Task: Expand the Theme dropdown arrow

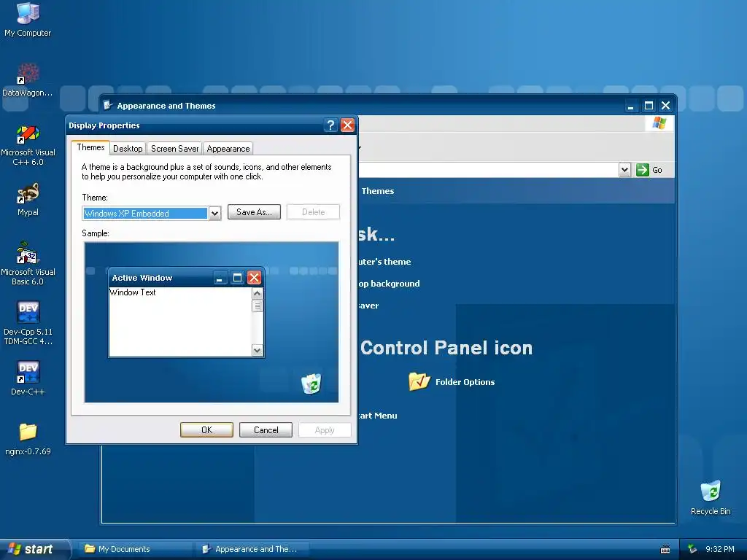Action: coord(215,214)
